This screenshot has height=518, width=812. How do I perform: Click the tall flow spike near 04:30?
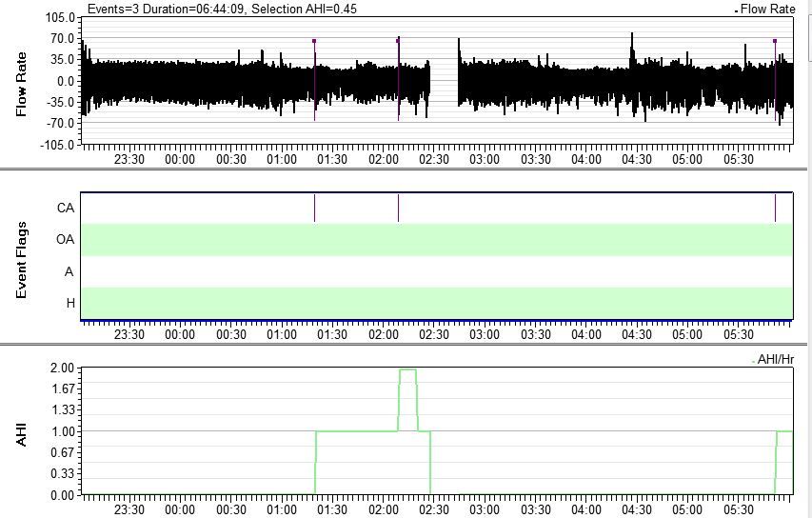point(631,43)
